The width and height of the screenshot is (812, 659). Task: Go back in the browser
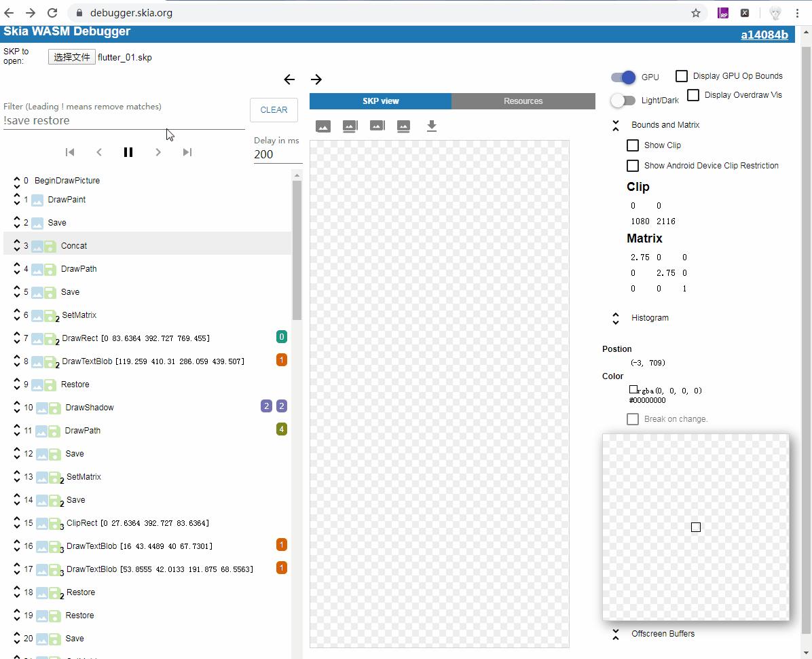(10, 13)
